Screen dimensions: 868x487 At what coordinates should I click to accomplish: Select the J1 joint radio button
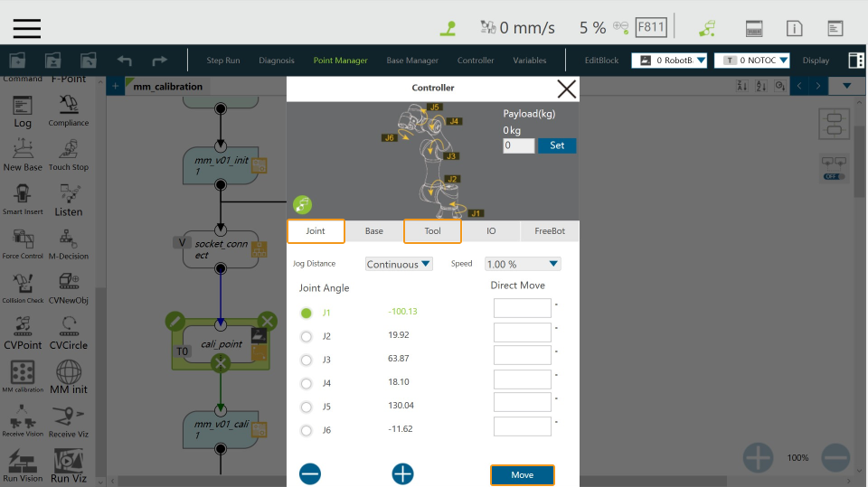pos(307,314)
